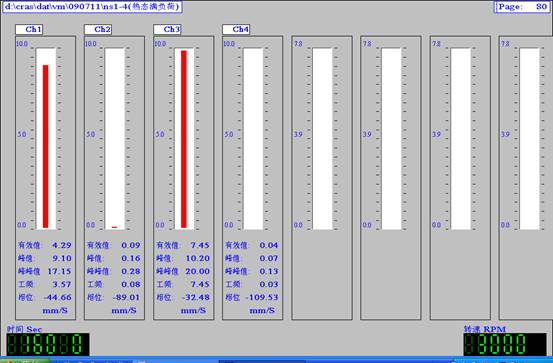The height and width of the screenshot is (363, 553).
Task: Select the Ch2 channel label
Action: pos(98,29)
